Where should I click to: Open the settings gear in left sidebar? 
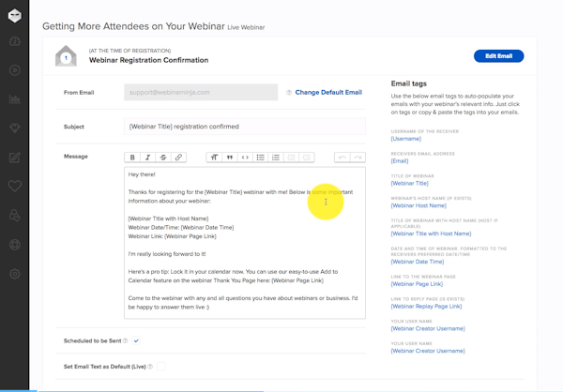coord(15,274)
